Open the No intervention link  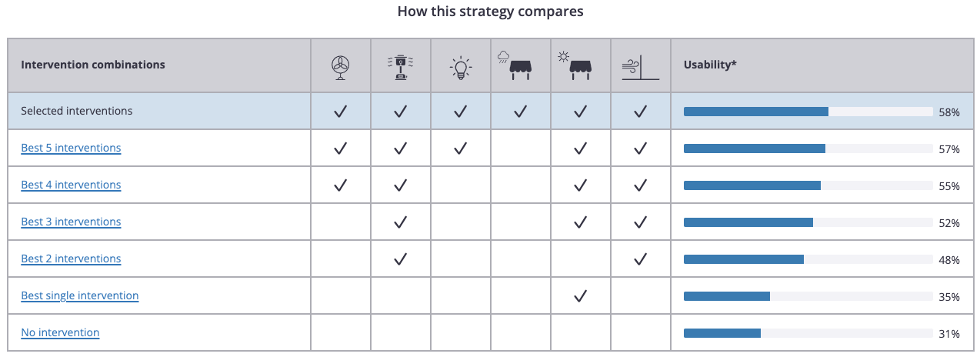pyautogui.click(x=60, y=332)
